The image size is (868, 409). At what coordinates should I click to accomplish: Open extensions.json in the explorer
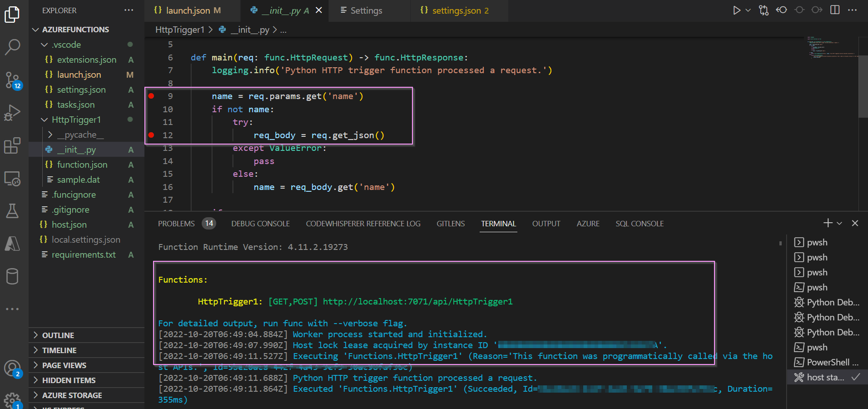(86, 60)
